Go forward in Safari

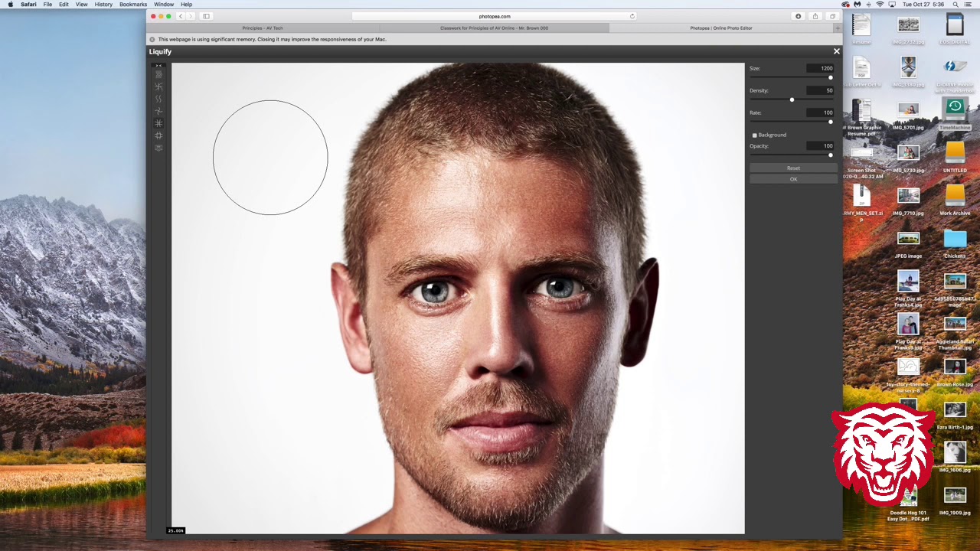point(191,16)
